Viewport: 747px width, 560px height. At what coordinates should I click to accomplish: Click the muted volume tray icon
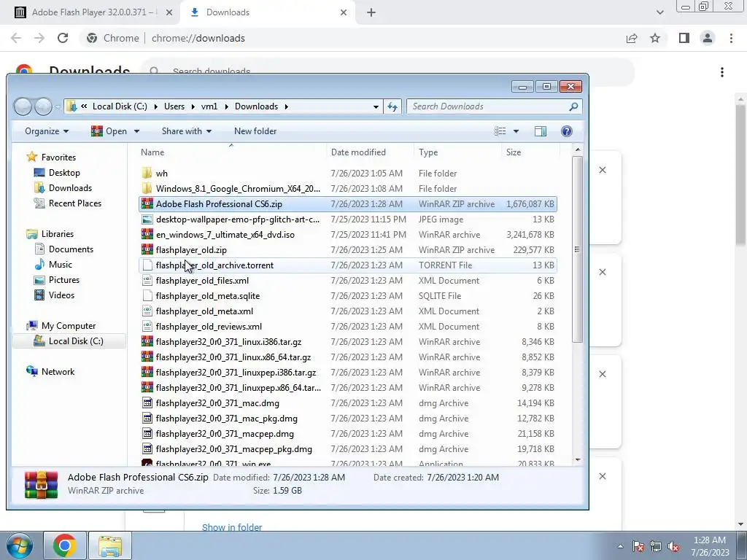pyautogui.click(x=673, y=546)
